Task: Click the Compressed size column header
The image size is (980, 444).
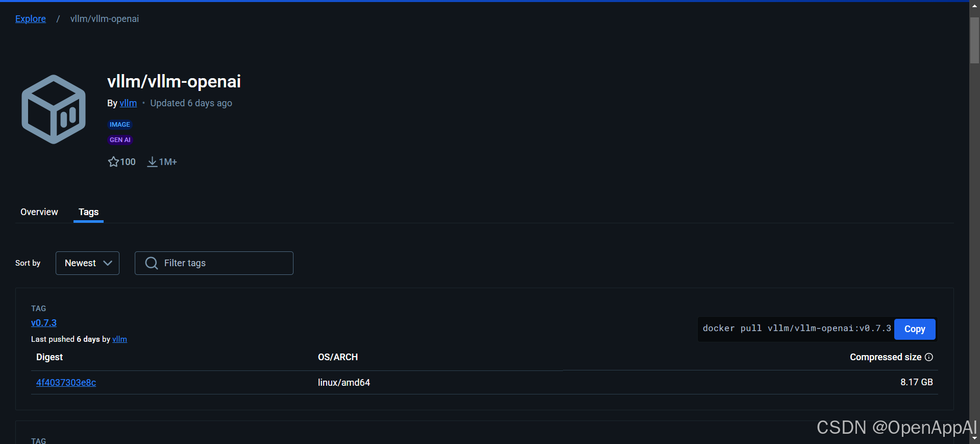Action: pyautogui.click(x=886, y=357)
